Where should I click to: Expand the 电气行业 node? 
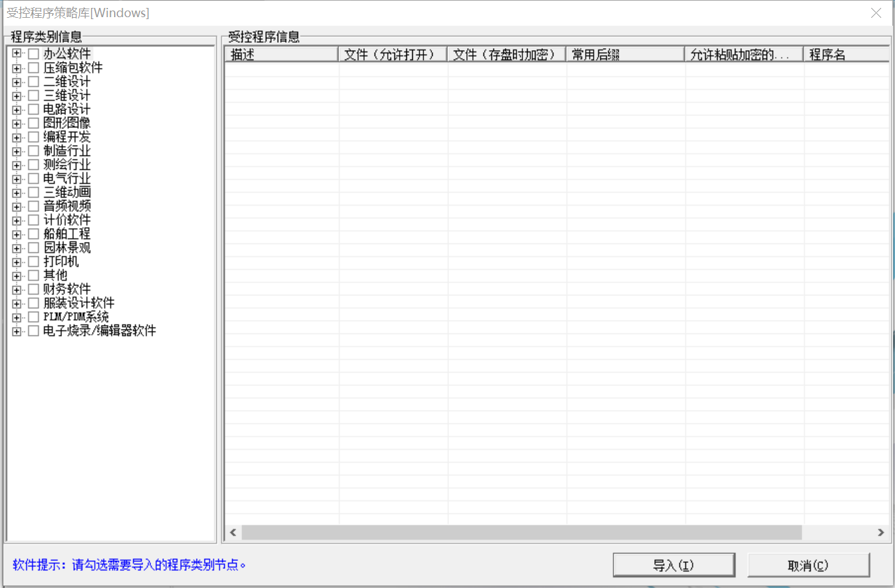point(16,179)
